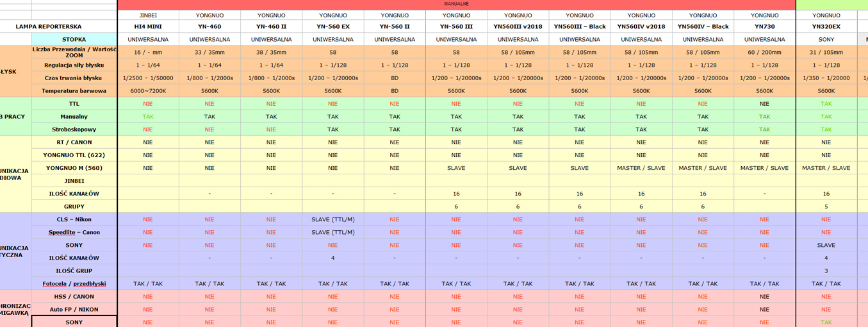Select the BD cell in Temperatura barwowa row
The image size is (868, 327).
pos(395,91)
